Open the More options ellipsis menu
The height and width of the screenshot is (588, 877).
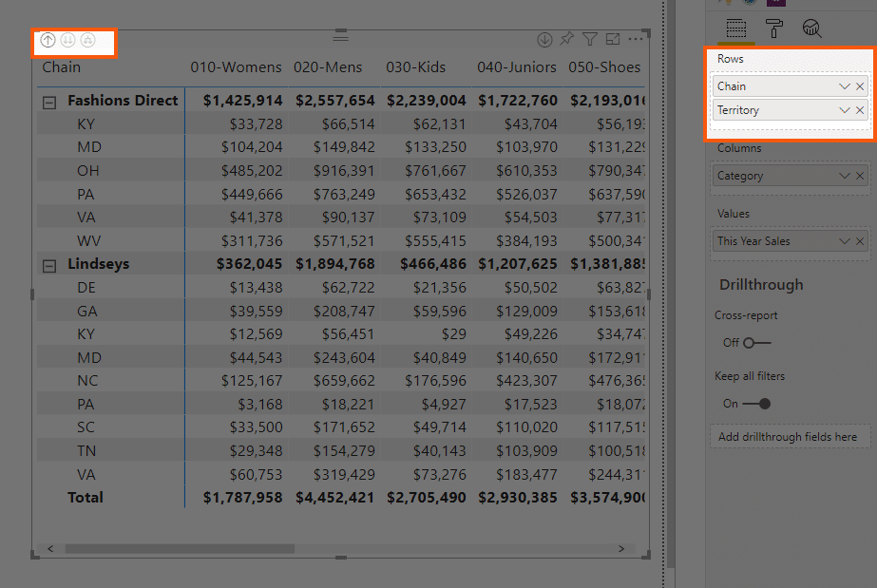click(x=636, y=38)
